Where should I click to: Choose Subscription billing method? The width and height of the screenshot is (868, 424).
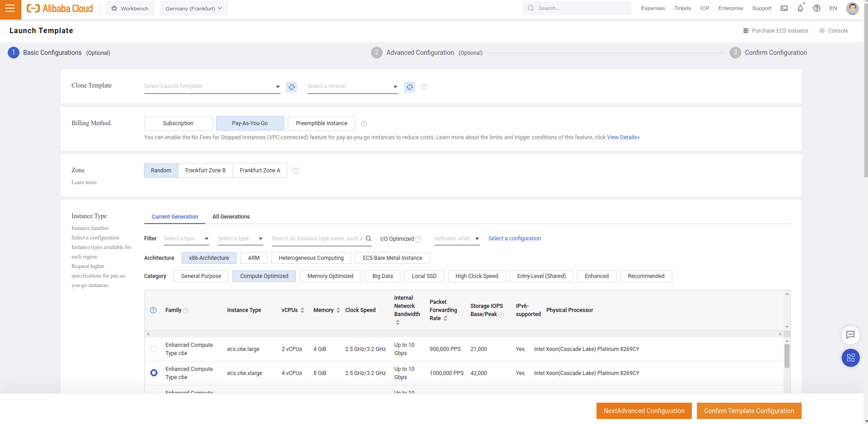pos(178,123)
